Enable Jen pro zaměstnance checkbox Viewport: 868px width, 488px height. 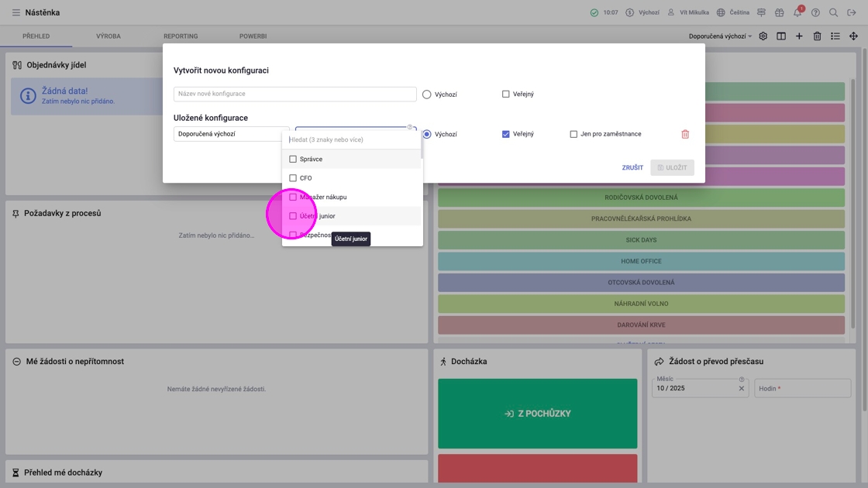pyautogui.click(x=573, y=134)
